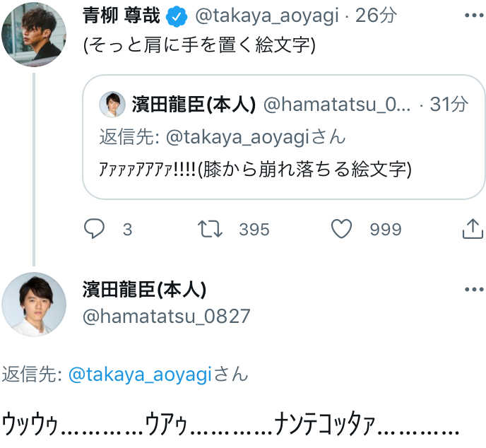The width and height of the screenshot is (486, 448).
Task: Open 濱田龍臣 large profile avatar
Action: 33,304
